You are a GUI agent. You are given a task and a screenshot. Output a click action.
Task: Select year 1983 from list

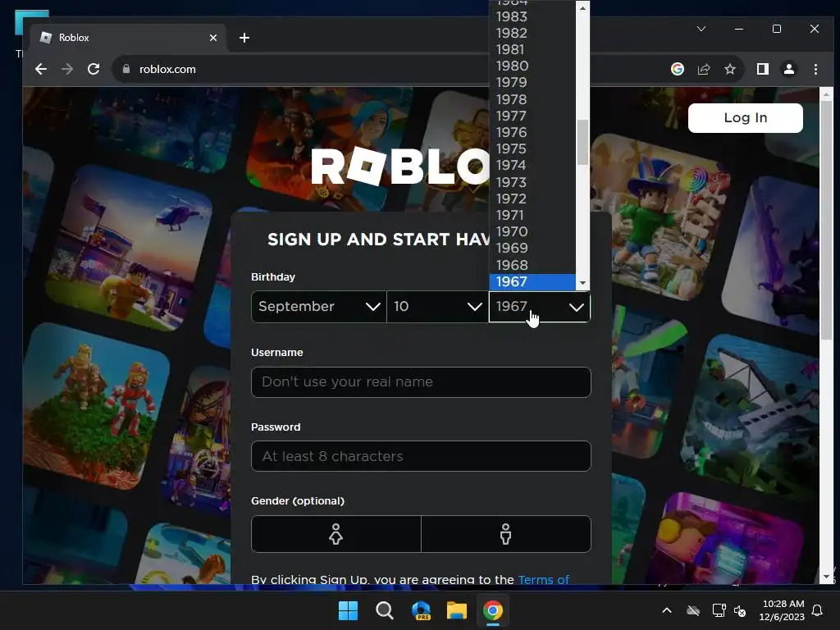pyautogui.click(x=532, y=16)
